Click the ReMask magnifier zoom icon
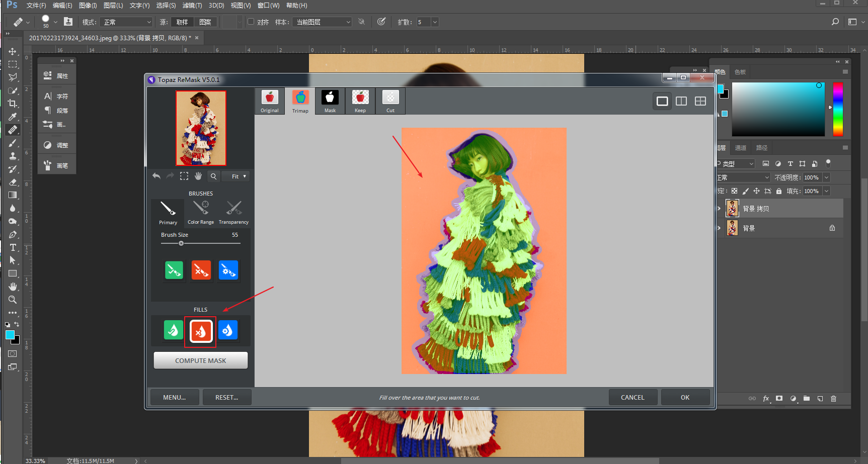 point(213,176)
